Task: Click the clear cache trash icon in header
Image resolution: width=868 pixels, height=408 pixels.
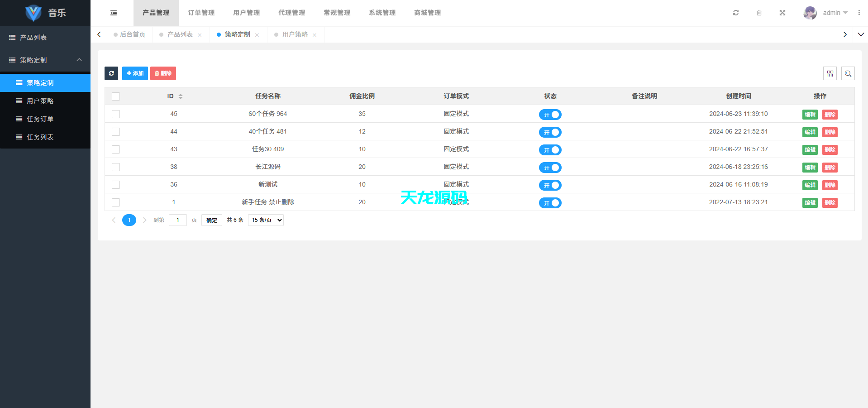Action: pos(759,13)
